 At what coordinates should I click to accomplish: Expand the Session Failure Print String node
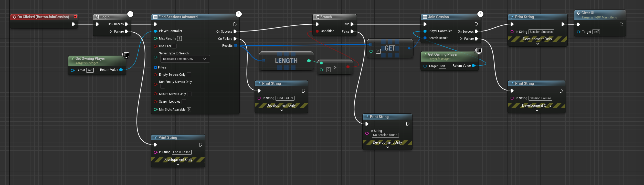coord(537,110)
